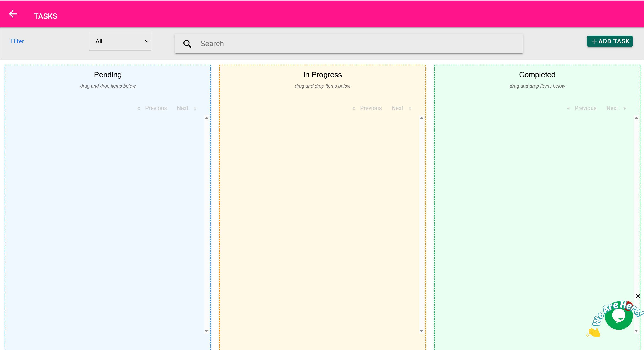The width and height of the screenshot is (644, 350).
Task: Go to Next page in Completed
Action: [x=612, y=108]
